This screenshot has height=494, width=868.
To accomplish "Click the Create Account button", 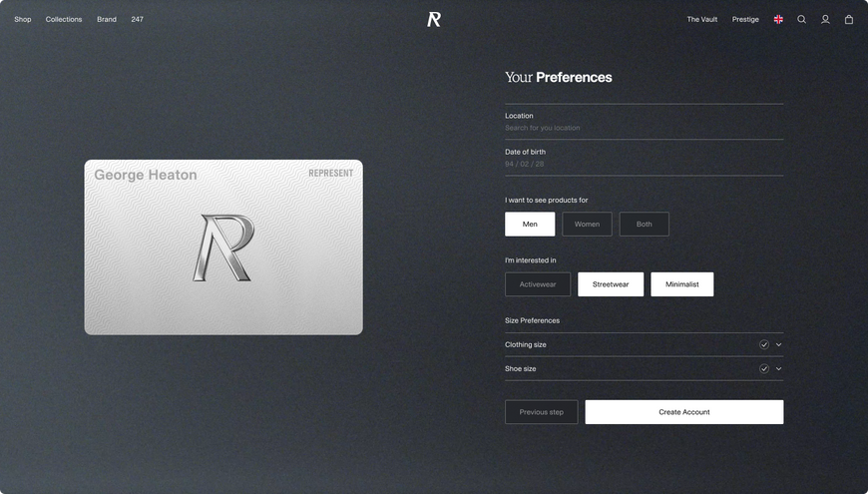I will pyautogui.click(x=684, y=412).
